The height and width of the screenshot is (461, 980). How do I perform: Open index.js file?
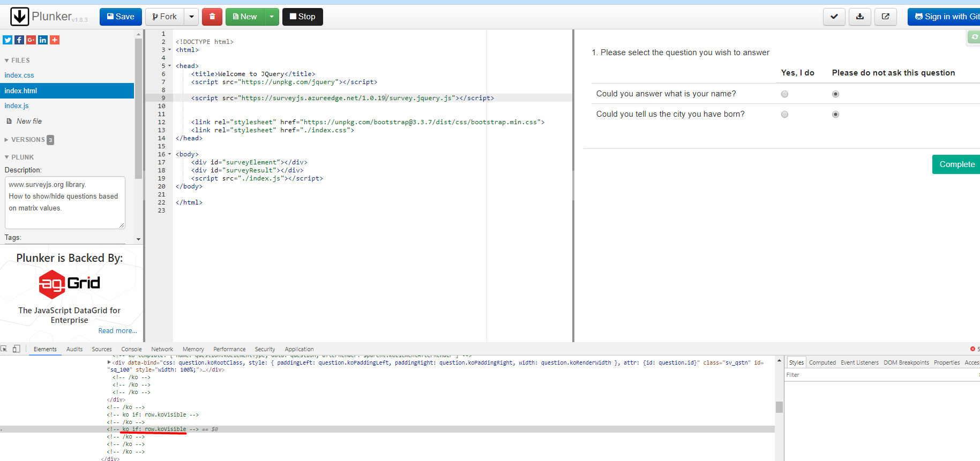point(17,106)
